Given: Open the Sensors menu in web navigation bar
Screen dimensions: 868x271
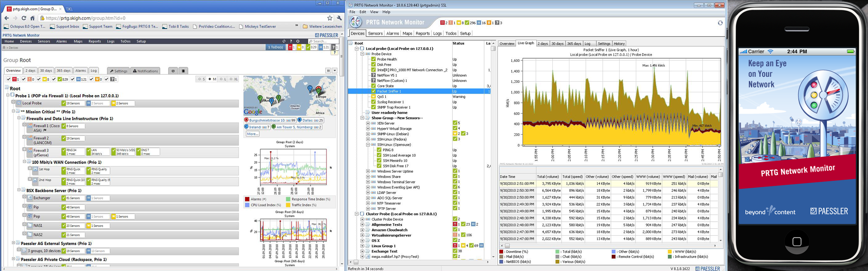Looking at the screenshot, I should (x=44, y=41).
